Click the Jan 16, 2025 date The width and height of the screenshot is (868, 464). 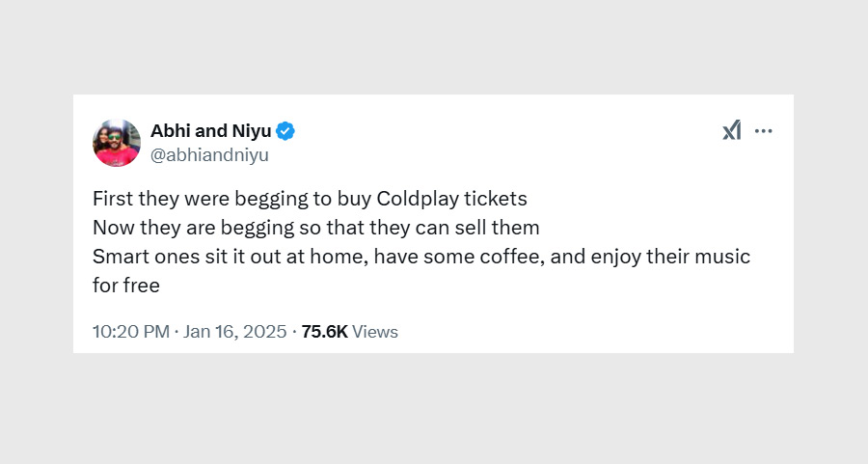click(x=234, y=332)
